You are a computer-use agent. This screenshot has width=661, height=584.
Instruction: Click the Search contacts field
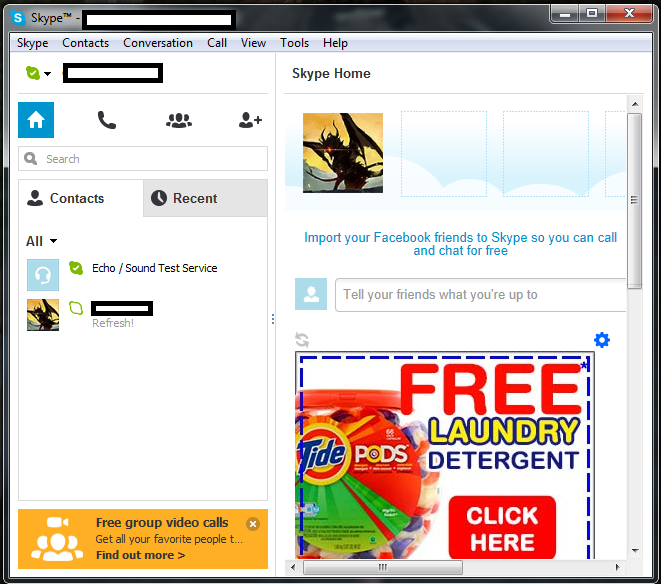point(143,159)
